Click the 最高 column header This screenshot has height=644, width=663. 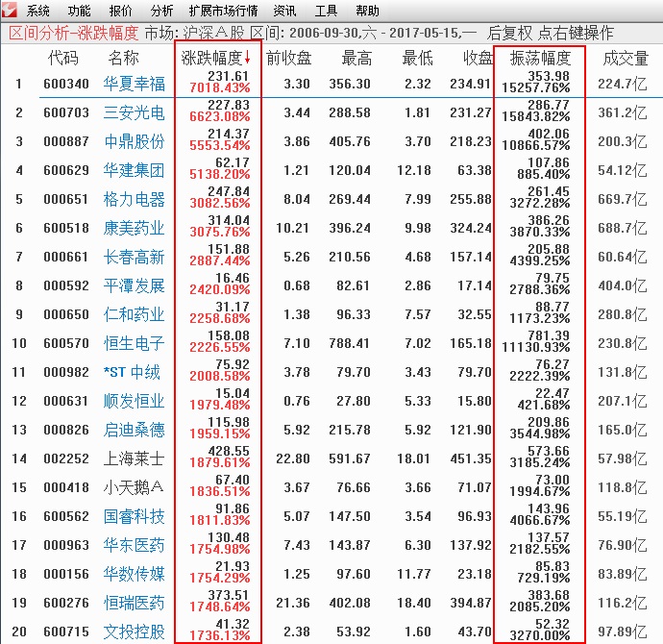coord(356,59)
